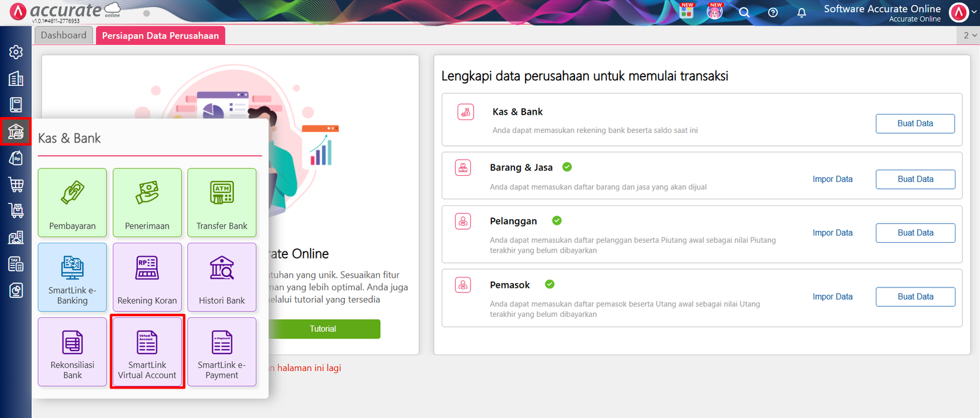Click the 'Barang & Jasa' heading
980x418 pixels.
coord(521,167)
